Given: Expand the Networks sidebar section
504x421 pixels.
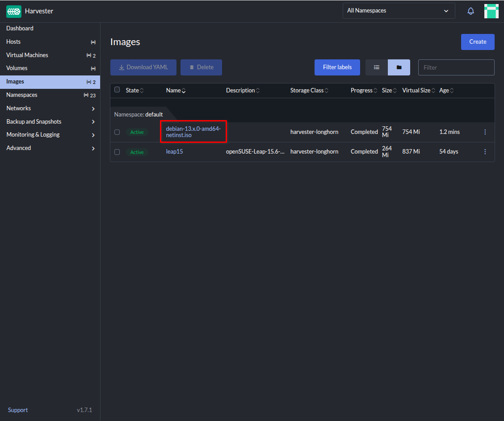Looking at the screenshot, I should click(93, 108).
